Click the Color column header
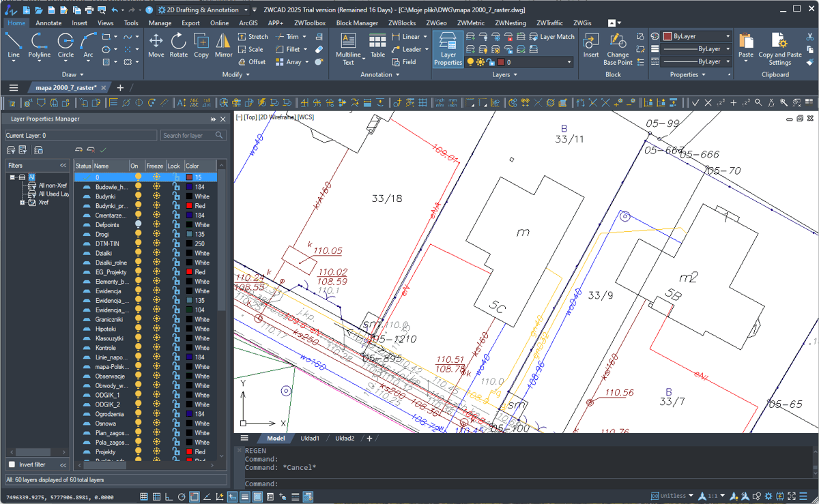Screen dimensions: 819x504 (200, 166)
